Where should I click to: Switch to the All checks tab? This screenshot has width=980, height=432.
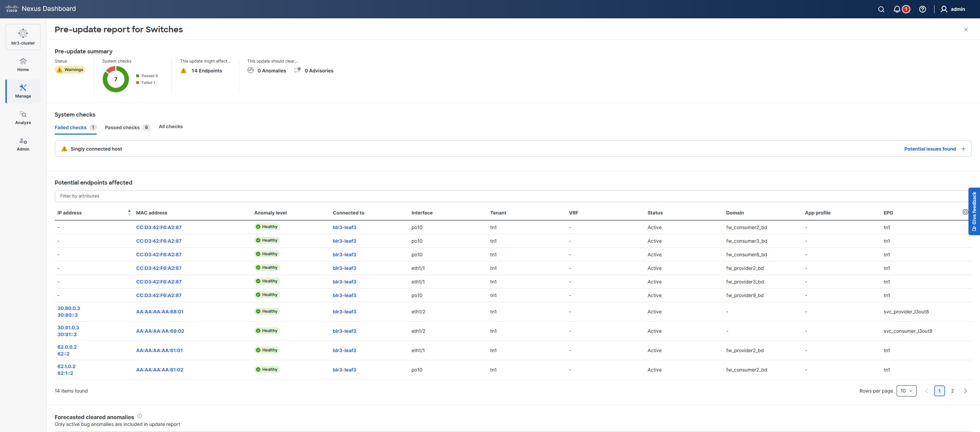(171, 126)
